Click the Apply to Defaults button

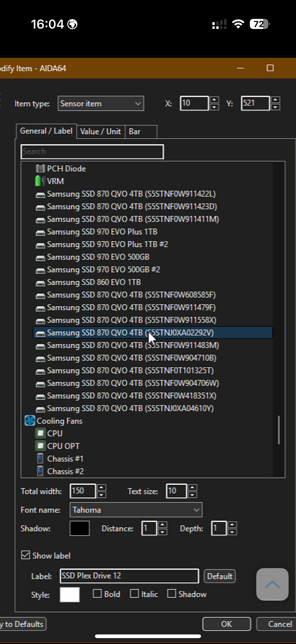tap(23, 624)
